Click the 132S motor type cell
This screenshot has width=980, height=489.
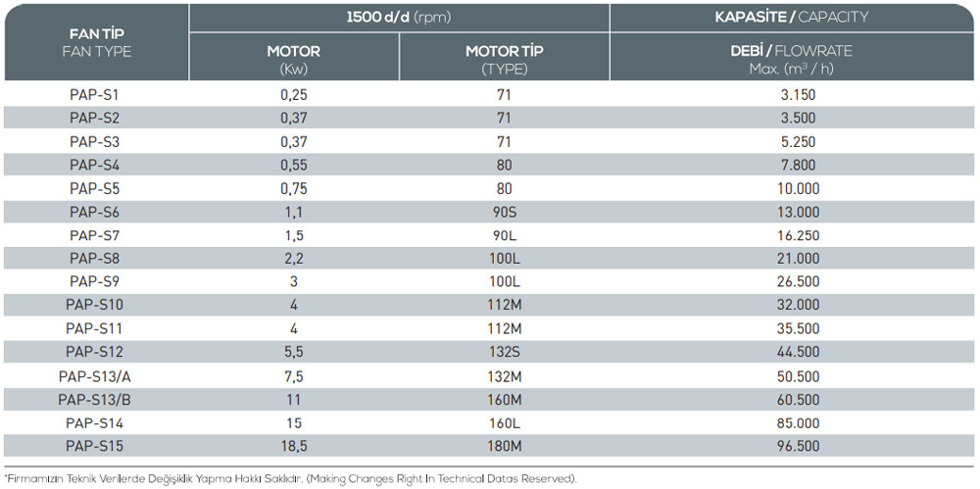point(505,352)
